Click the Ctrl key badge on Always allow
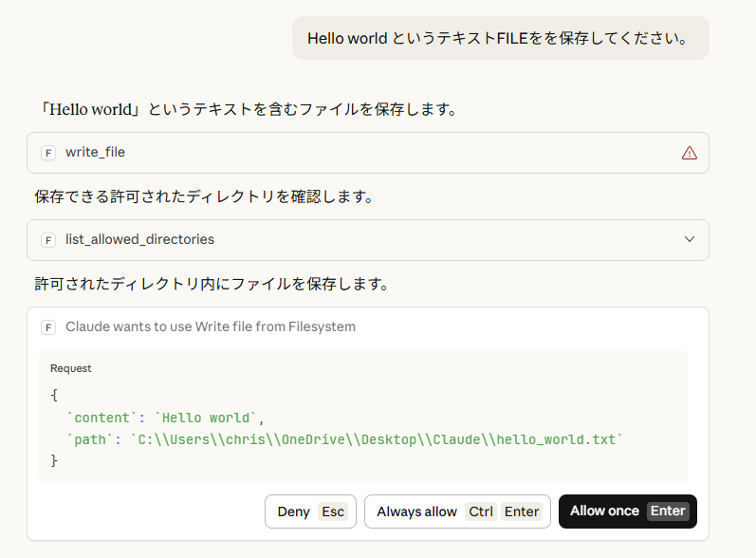The width and height of the screenshot is (756, 558). [481, 512]
